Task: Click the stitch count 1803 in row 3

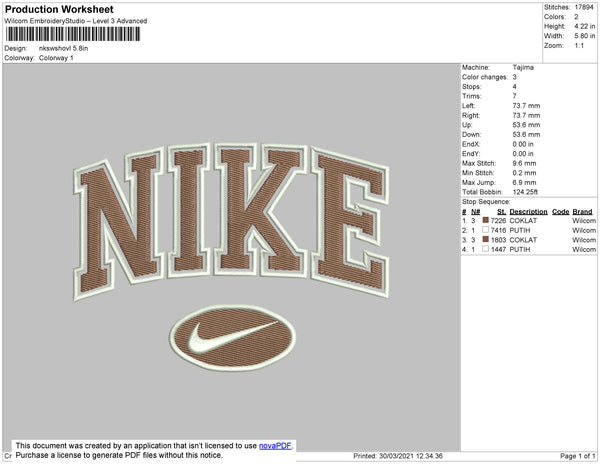Action: click(x=498, y=240)
